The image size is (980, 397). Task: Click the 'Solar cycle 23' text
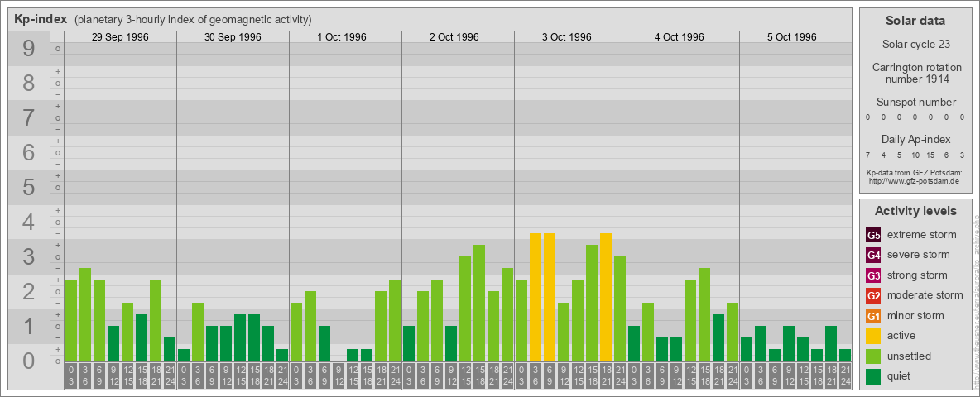point(915,45)
